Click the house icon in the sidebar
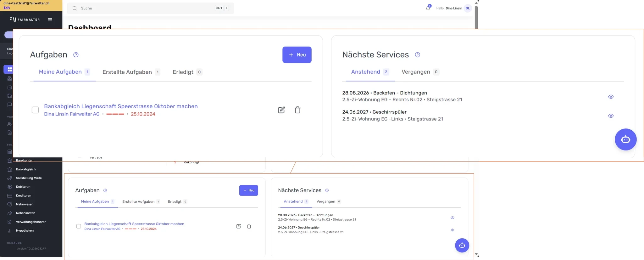The width and height of the screenshot is (644, 260). coord(10,87)
